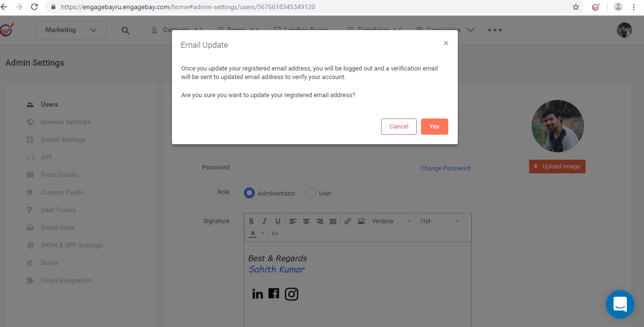
Task: Confirm email update with Yes button
Action: coord(434,127)
